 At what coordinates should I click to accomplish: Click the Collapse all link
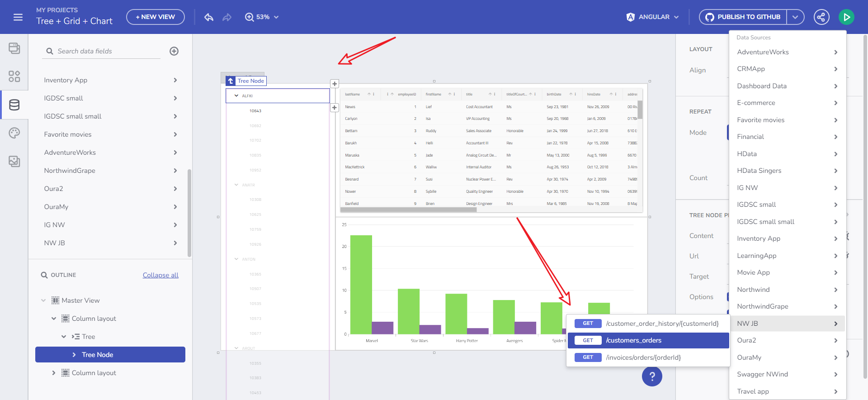pyautogui.click(x=160, y=275)
